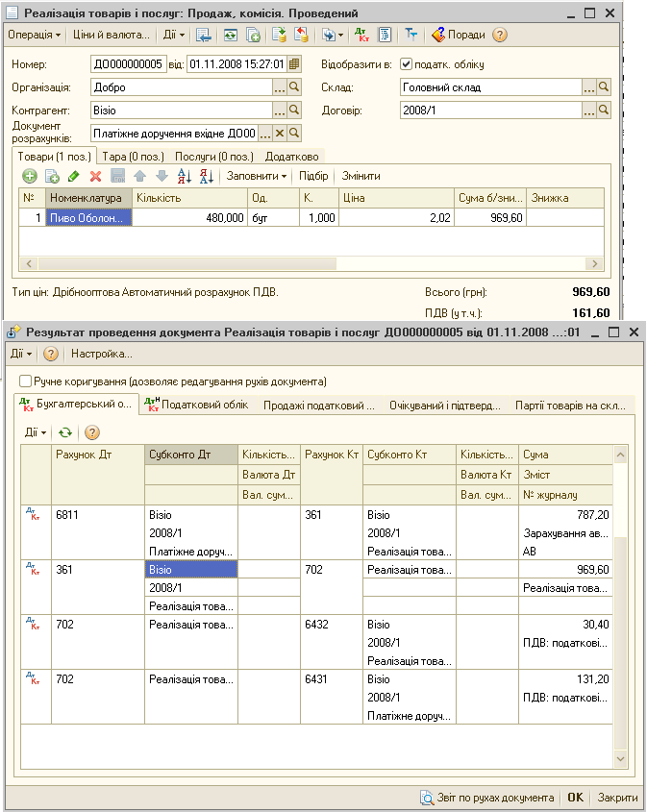Open the go-to dropdown arrow in the top toolbar
The width and height of the screenshot is (647, 812).
pos(340,36)
